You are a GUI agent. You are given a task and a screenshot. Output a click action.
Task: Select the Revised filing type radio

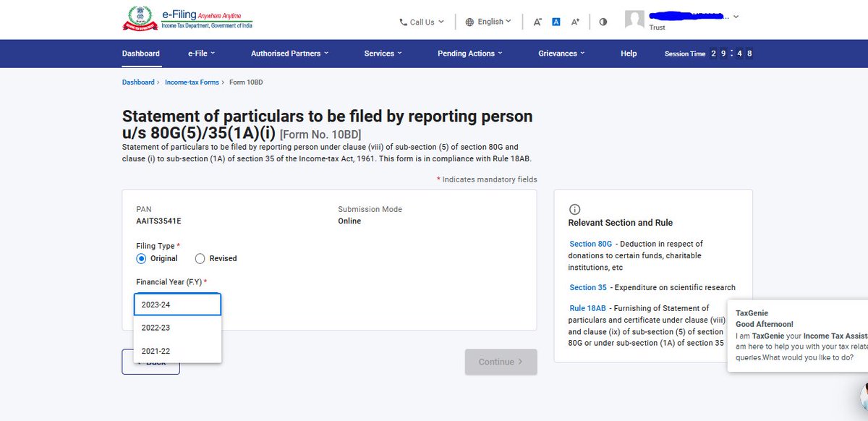pyautogui.click(x=200, y=258)
